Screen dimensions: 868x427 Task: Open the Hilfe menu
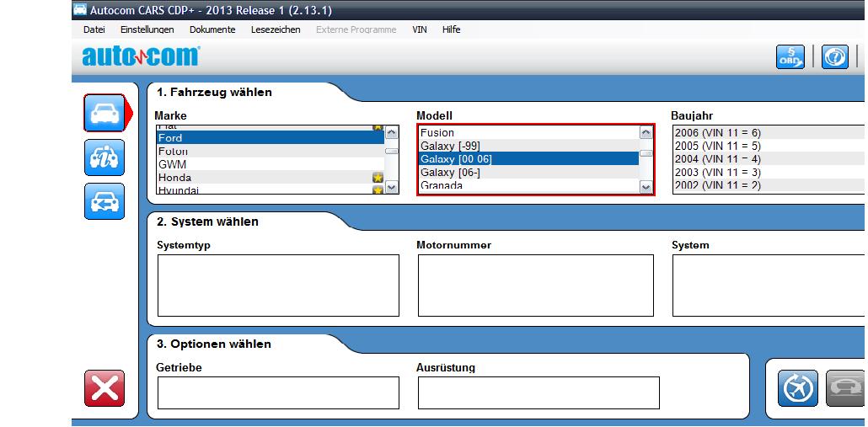click(x=451, y=29)
